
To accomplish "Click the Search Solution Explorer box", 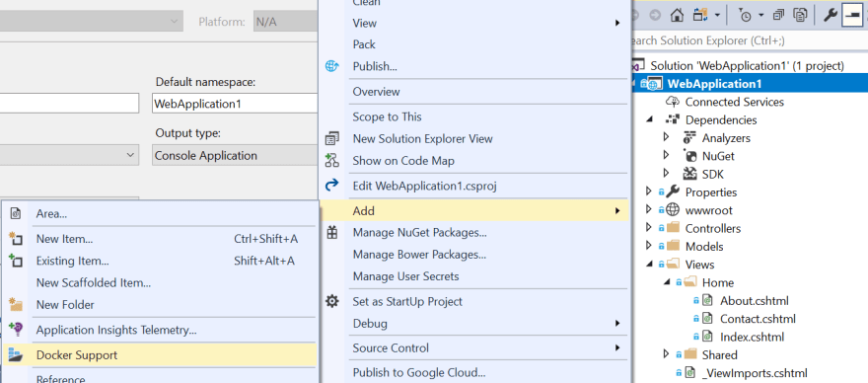I will (749, 40).
